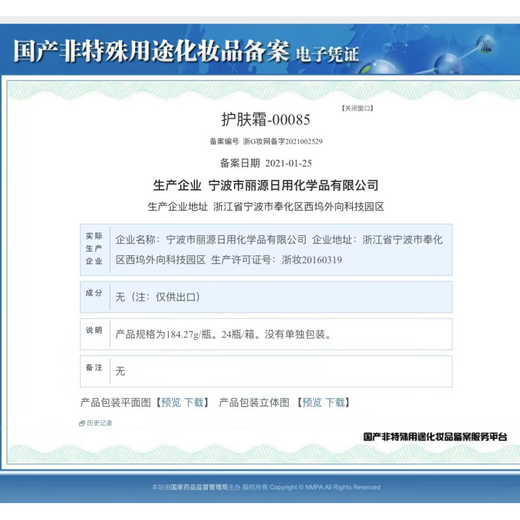Click the 电子凭证 header text
The width and height of the screenshot is (520, 520).
[327, 54]
